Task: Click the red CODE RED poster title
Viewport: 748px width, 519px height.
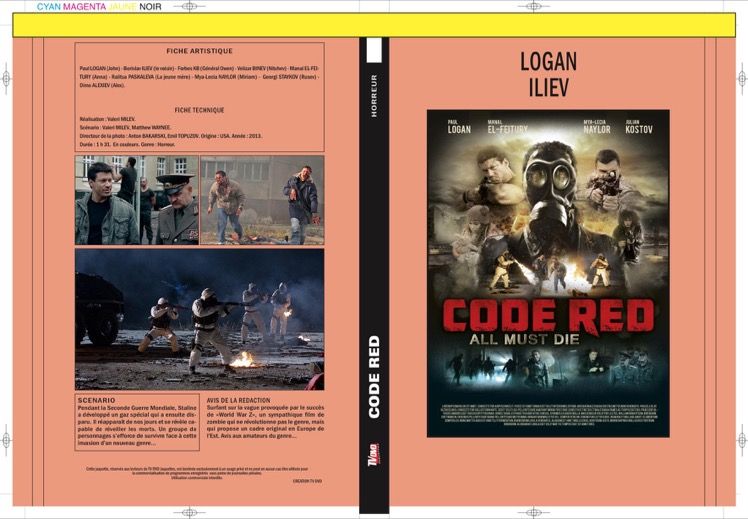Action: pyautogui.click(x=548, y=316)
